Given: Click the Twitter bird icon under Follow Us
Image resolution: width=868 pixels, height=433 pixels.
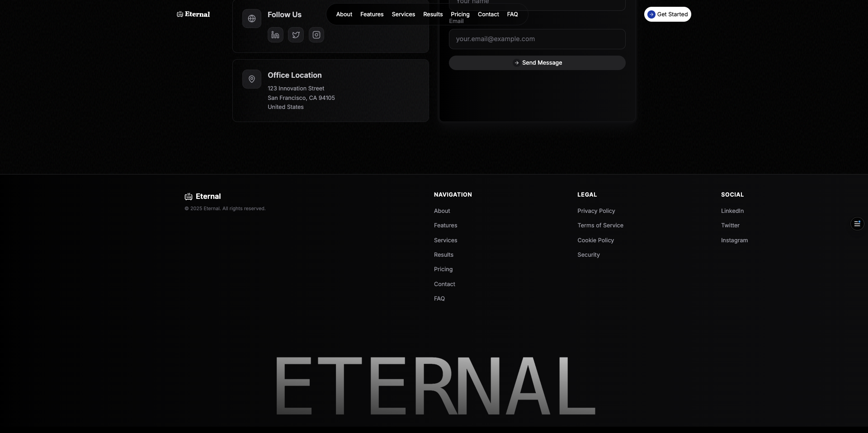Looking at the screenshot, I should tap(296, 35).
